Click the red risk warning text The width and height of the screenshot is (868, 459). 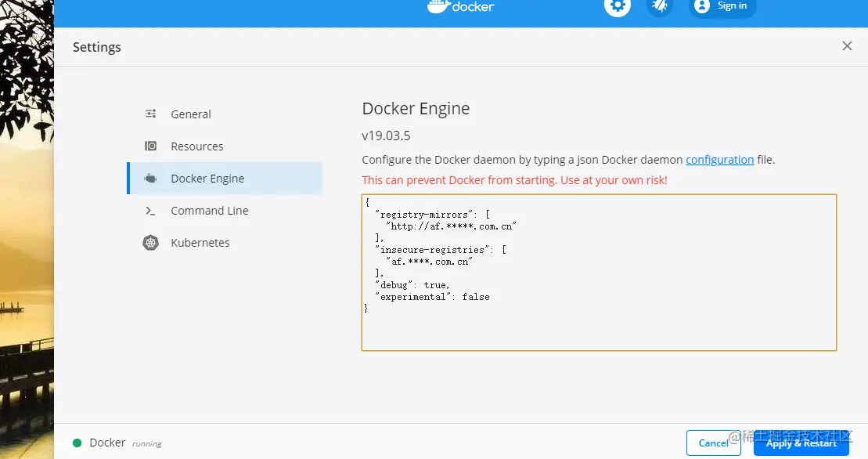[514, 180]
